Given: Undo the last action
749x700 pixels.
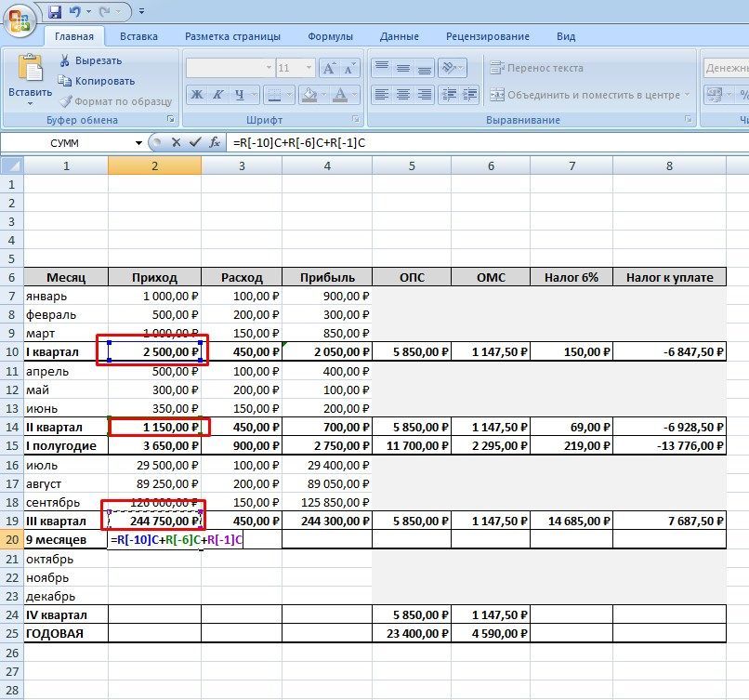Looking at the screenshot, I should coord(74,11).
